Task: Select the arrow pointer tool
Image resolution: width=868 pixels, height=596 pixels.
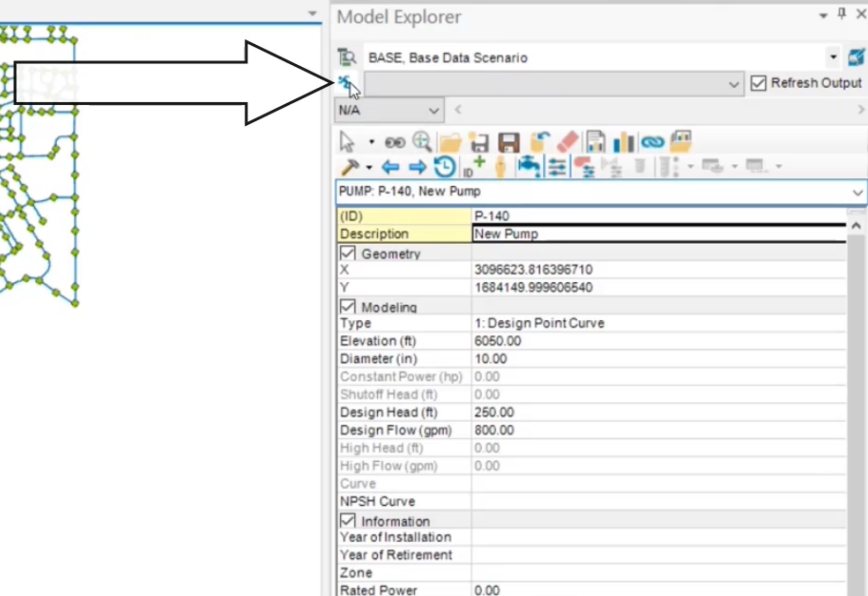Action: [x=347, y=142]
